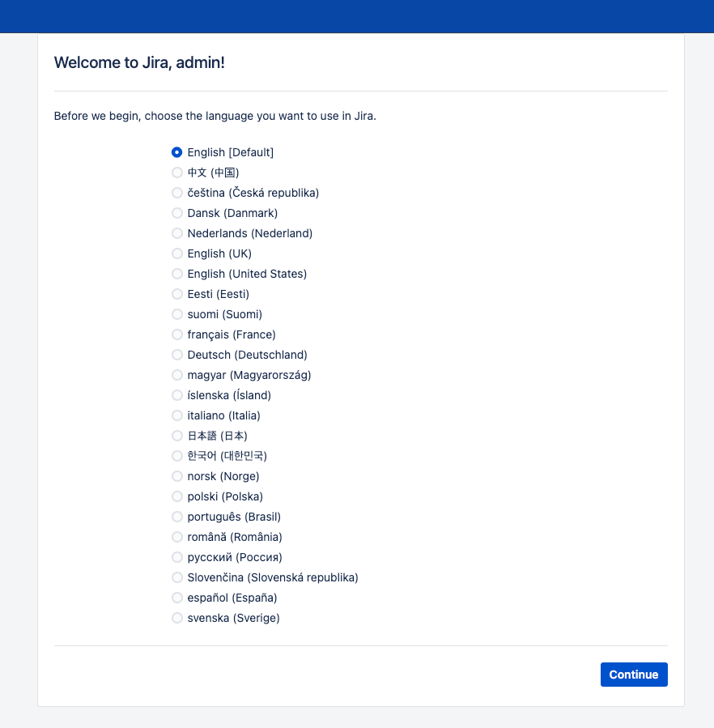Choose Eesti (Eesti) radio button

pos(176,294)
